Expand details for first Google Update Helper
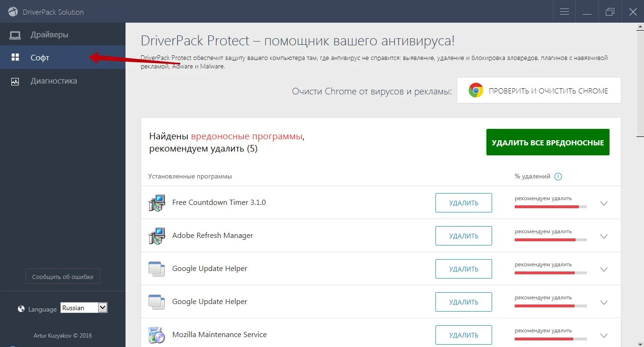Screen dimensions: 644x347 point(604,270)
